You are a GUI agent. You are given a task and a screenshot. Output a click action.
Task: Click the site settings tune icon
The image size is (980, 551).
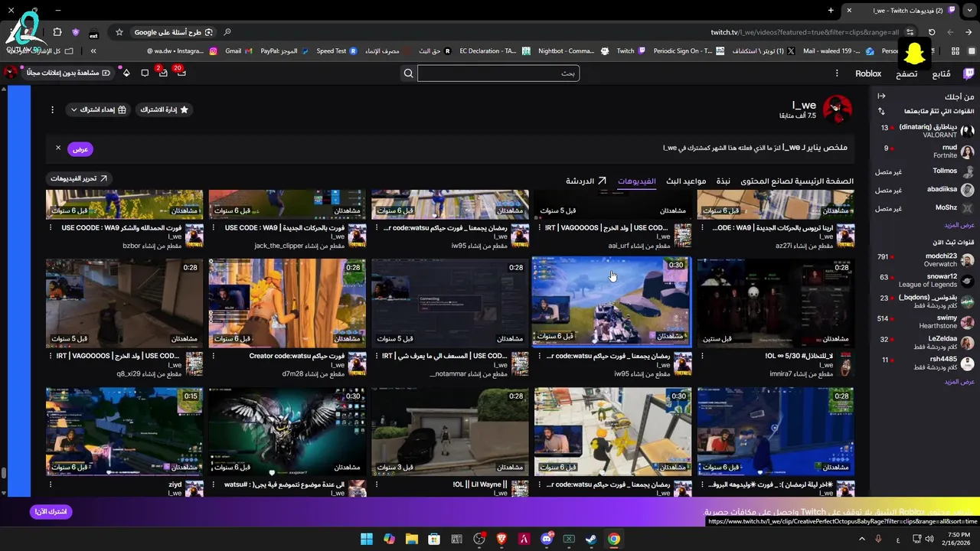click(910, 32)
